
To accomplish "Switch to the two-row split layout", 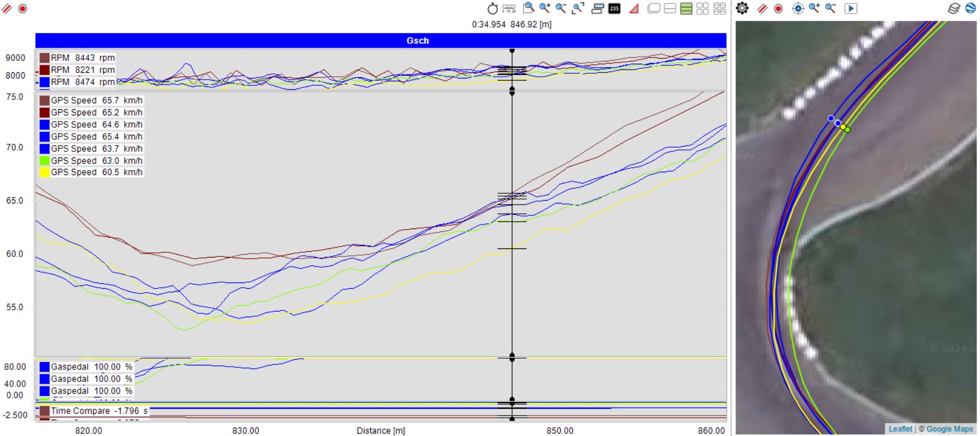I will [670, 9].
